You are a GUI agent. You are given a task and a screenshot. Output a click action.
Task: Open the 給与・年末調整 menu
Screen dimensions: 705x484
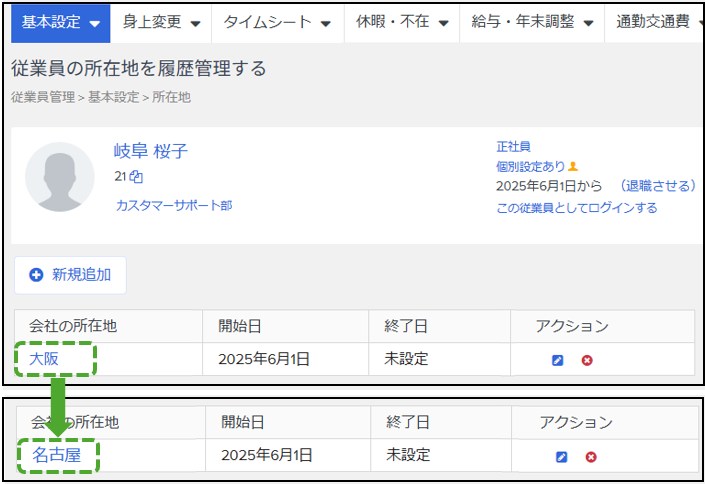tap(532, 22)
